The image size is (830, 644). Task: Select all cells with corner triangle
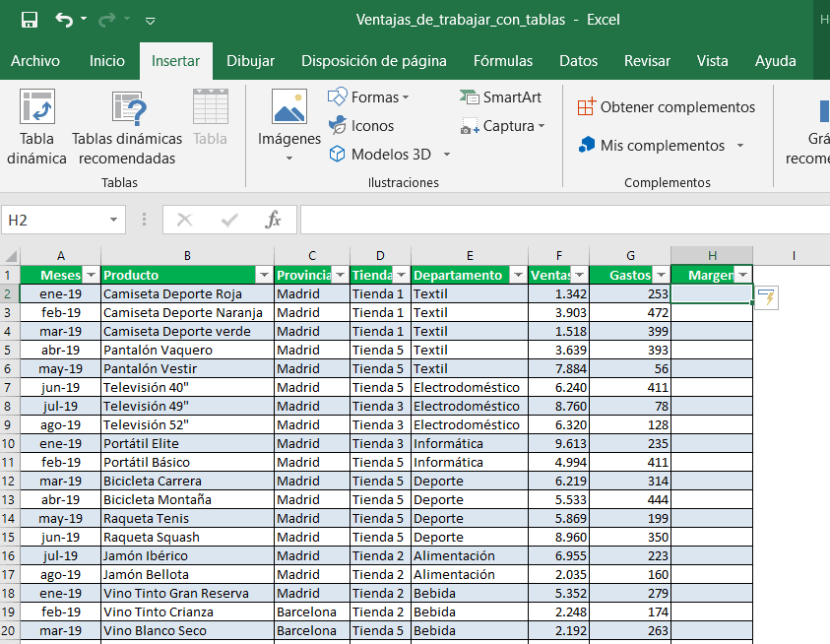[x=11, y=256]
